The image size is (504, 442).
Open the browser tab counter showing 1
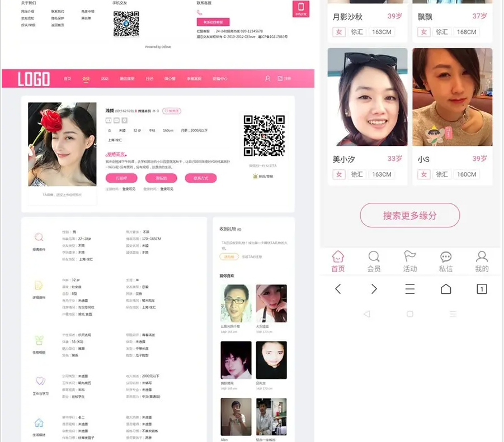pyautogui.click(x=482, y=289)
